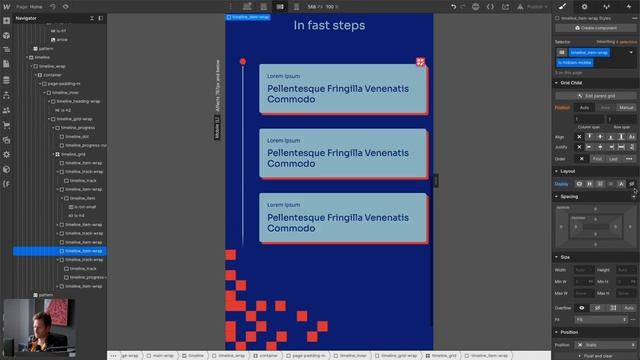The width and height of the screenshot is (640, 360).
Task: Open the Ecommerce cart panel
Action: pos(7,125)
